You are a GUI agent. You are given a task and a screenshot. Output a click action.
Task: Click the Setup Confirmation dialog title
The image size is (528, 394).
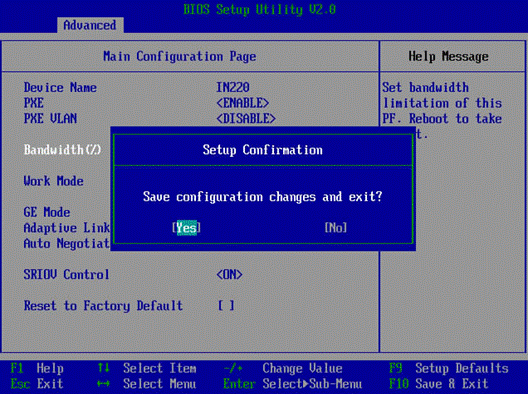263,150
